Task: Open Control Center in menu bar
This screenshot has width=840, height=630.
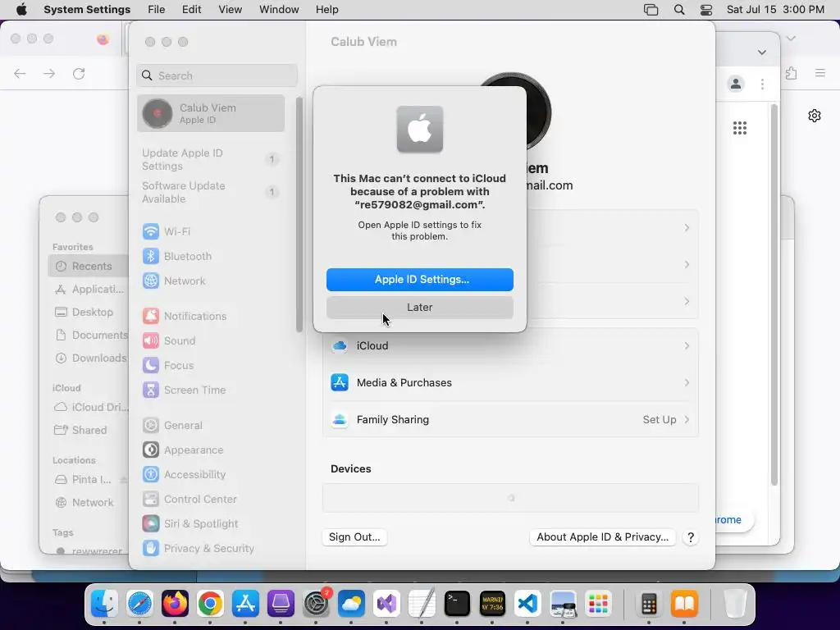Action: click(706, 10)
